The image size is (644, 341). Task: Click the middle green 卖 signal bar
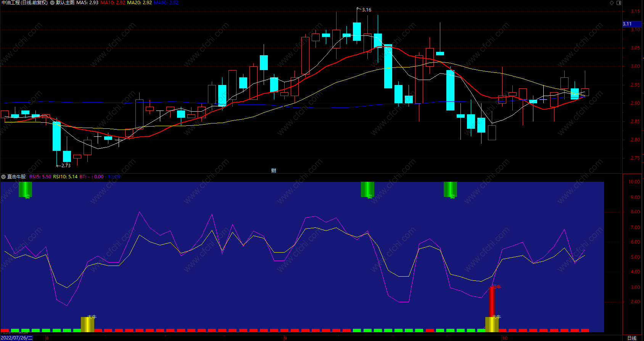(x=367, y=190)
